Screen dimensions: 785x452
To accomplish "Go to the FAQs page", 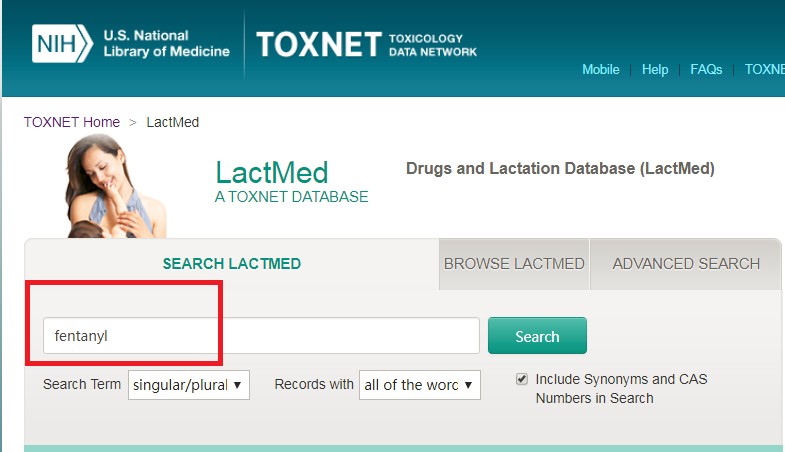I will 706,70.
